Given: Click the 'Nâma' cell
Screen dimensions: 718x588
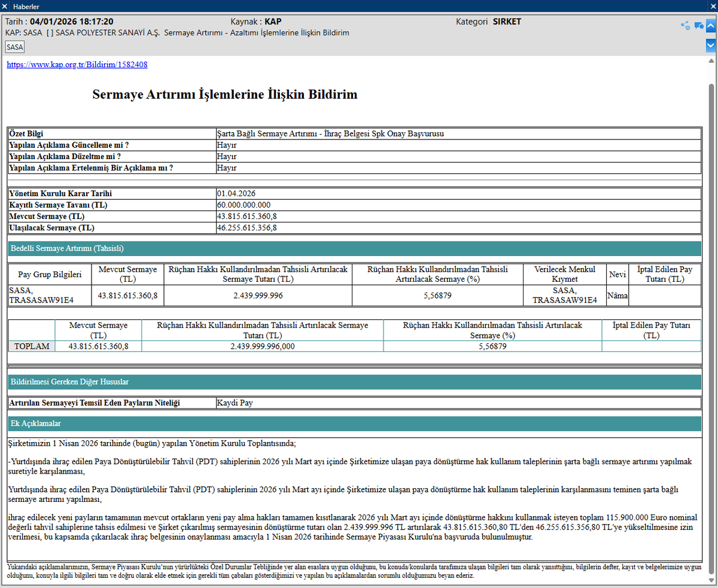Looking at the screenshot, I should pyautogui.click(x=617, y=295).
